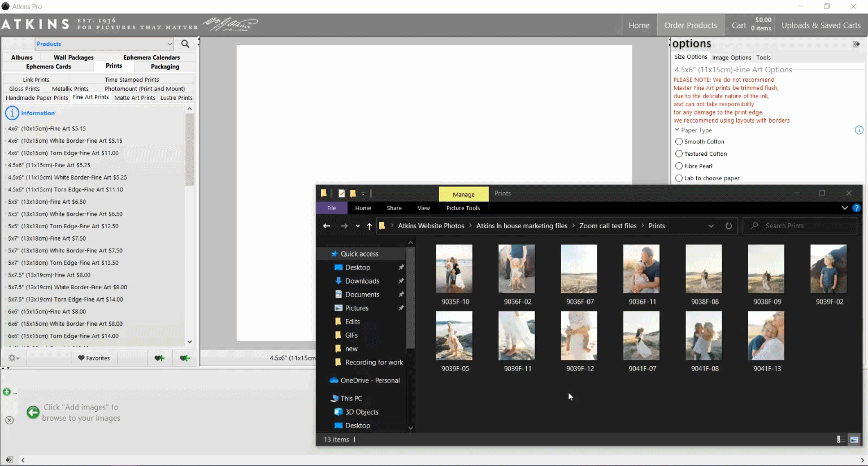Image resolution: width=868 pixels, height=466 pixels.
Task: Go up one folder in File Explorer
Action: point(369,226)
